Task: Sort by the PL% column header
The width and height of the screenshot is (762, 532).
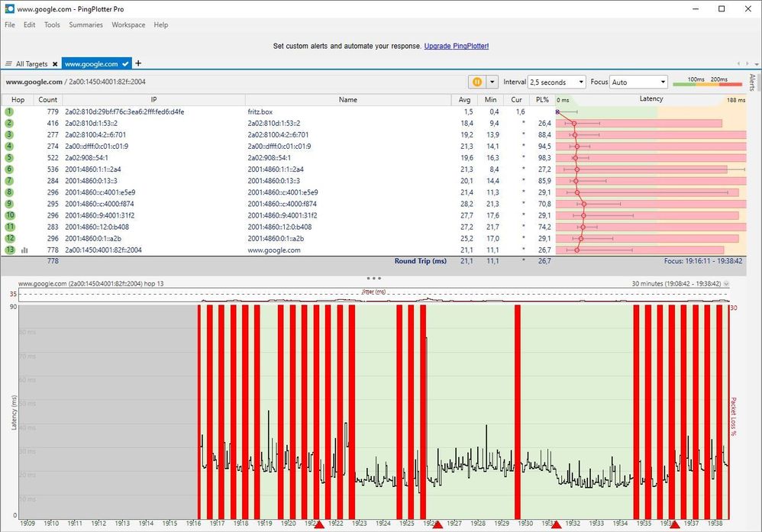Action: 542,99
